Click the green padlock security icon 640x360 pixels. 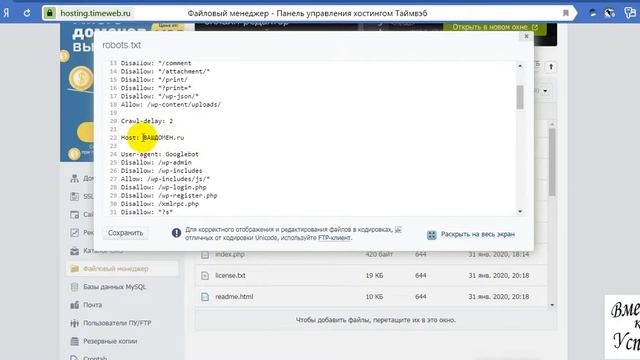tap(49, 13)
